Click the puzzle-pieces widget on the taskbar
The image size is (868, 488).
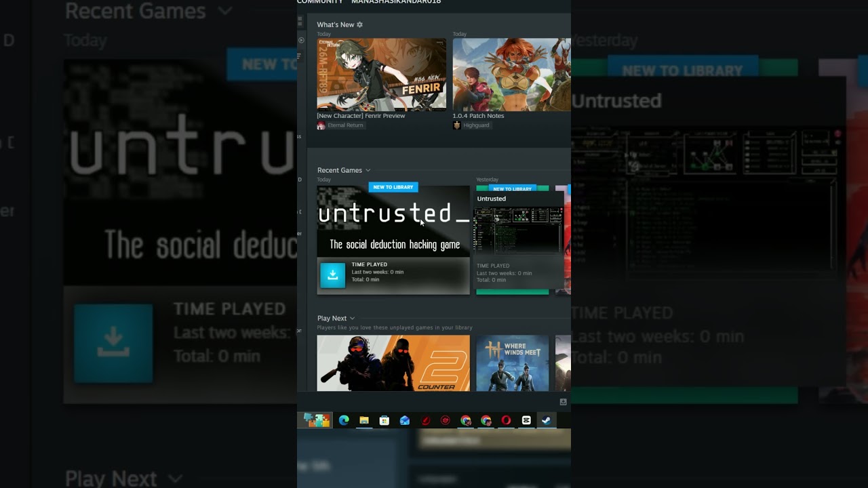click(317, 420)
